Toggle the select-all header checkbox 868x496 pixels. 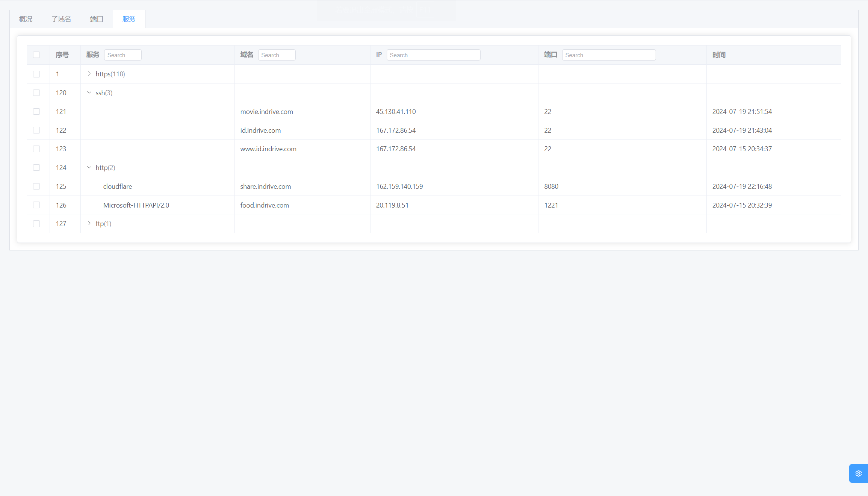pyautogui.click(x=36, y=55)
